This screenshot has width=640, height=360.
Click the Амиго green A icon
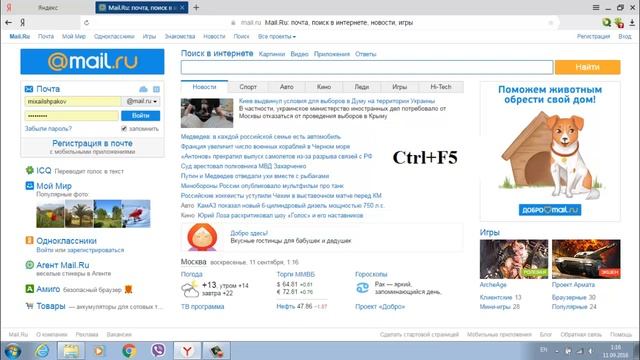(x=29, y=289)
